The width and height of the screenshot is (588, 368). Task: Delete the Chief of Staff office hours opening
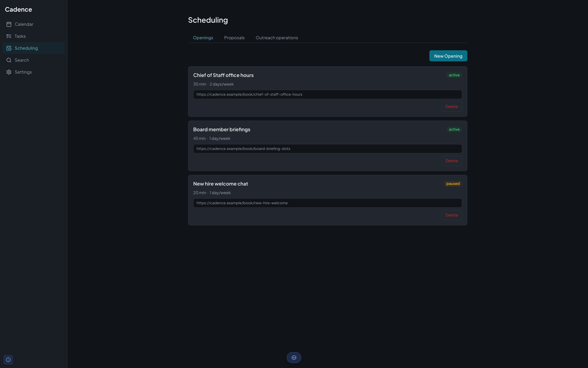(452, 106)
